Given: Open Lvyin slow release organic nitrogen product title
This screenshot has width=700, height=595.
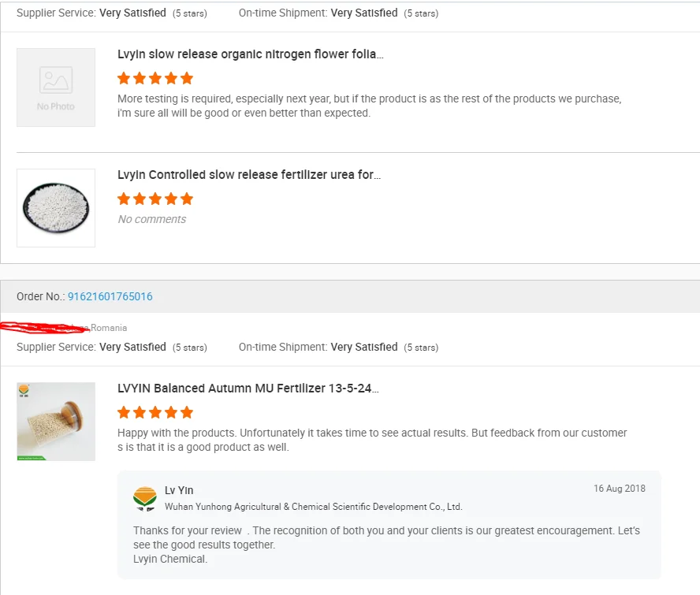Looking at the screenshot, I should pos(250,54).
